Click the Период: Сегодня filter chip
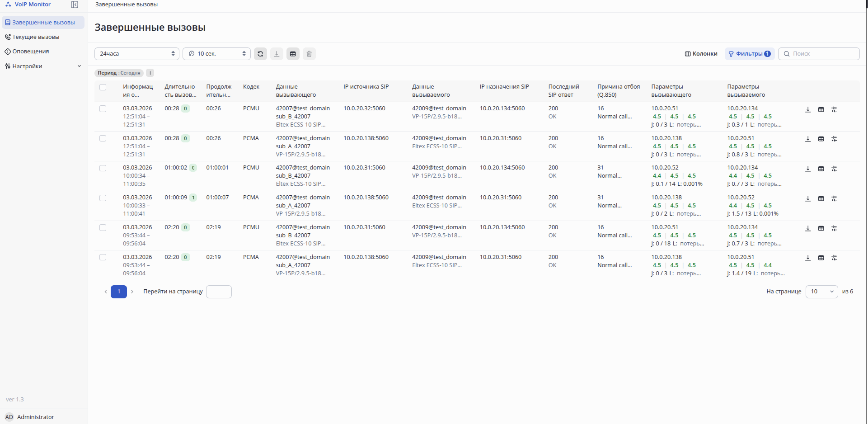 pos(119,73)
